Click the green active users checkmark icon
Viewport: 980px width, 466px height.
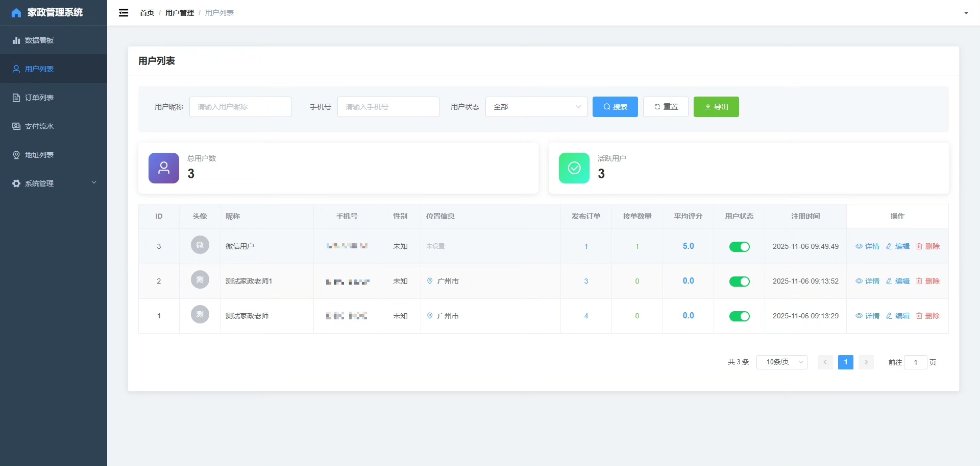[x=574, y=168]
